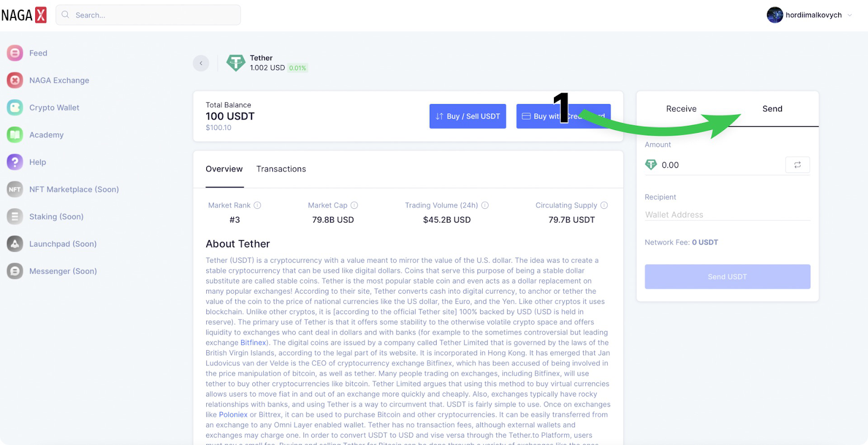868x445 pixels.
Task: Open the Bitfinex link in description
Action: [x=253, y=343]
